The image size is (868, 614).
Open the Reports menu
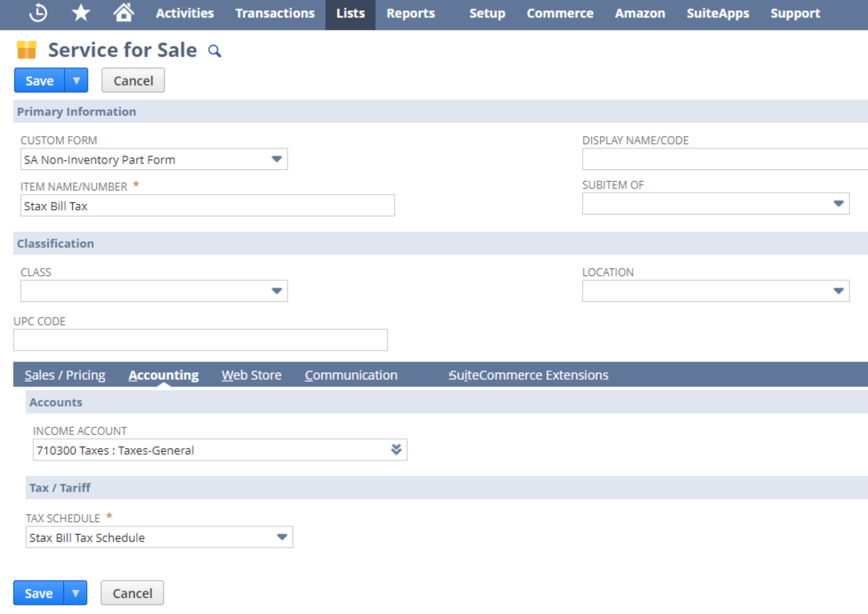coord(411,13)
